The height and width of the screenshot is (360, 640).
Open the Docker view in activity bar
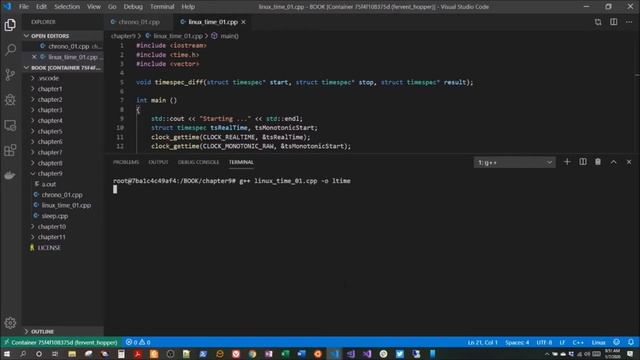[x=10, y=175]
